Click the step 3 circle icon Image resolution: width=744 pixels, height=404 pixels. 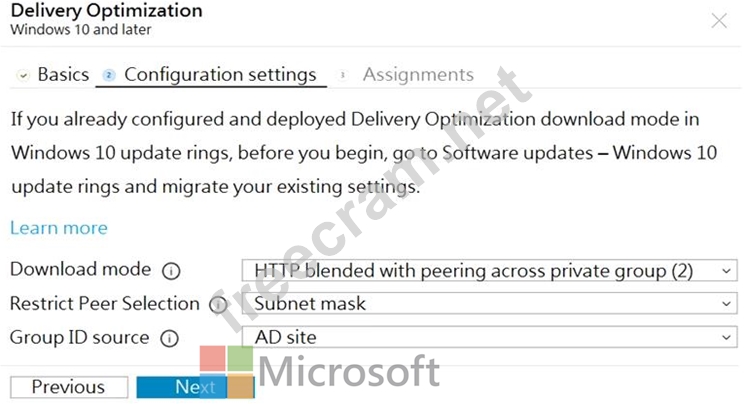(342, 75)
